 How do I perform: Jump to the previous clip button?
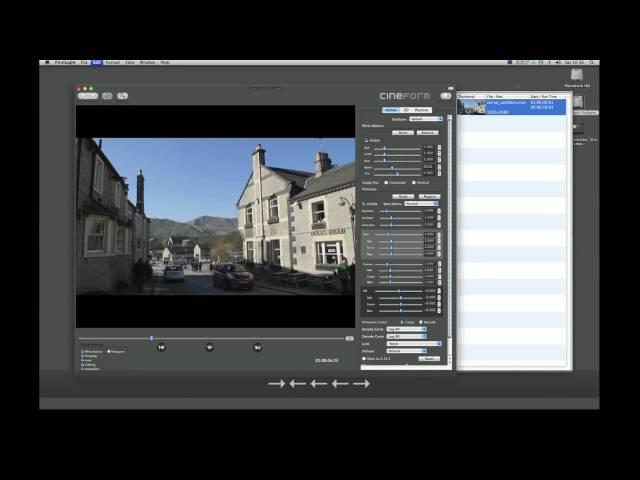161,347
